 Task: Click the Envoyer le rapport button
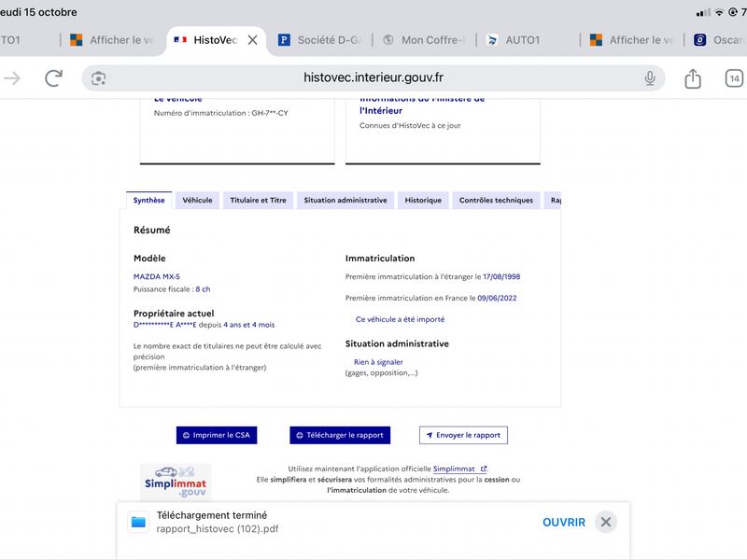(463, 435)
